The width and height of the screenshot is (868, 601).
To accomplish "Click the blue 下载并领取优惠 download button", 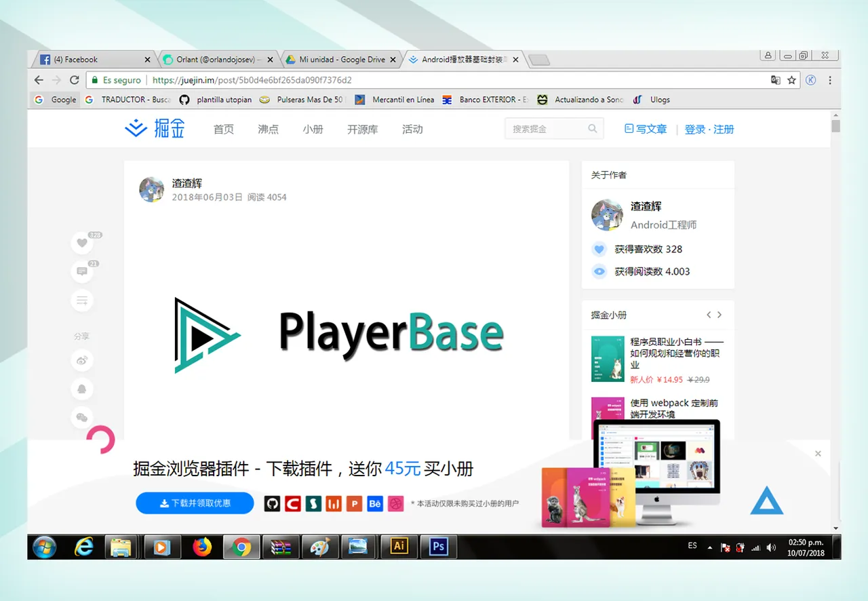I will click(x=195, y=503).
